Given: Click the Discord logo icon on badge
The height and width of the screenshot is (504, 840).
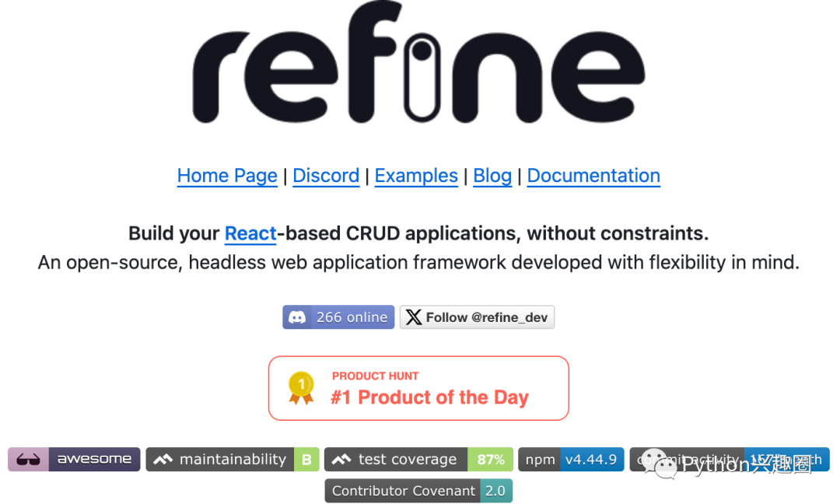Looking at the screenshot, I should click(297, 317).
